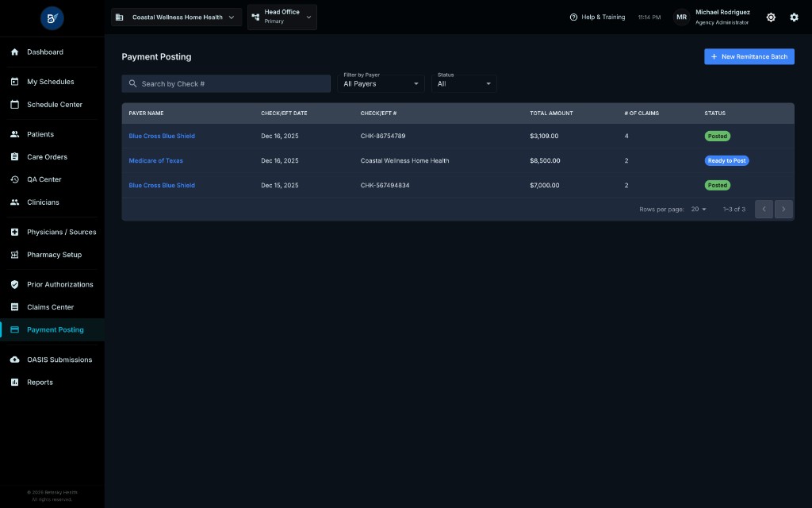This screenshot has width=812, height=508.
Task: Go to Schedule Center
Action: (x=52, y=104)
